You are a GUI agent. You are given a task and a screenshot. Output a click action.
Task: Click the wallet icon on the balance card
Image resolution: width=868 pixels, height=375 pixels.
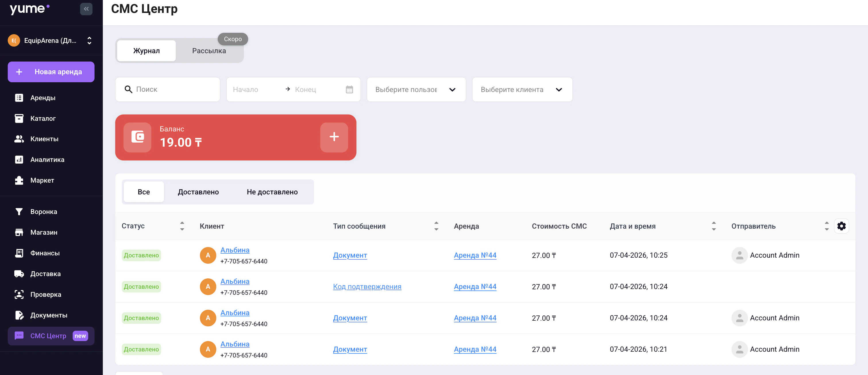(x=138, y=137)
